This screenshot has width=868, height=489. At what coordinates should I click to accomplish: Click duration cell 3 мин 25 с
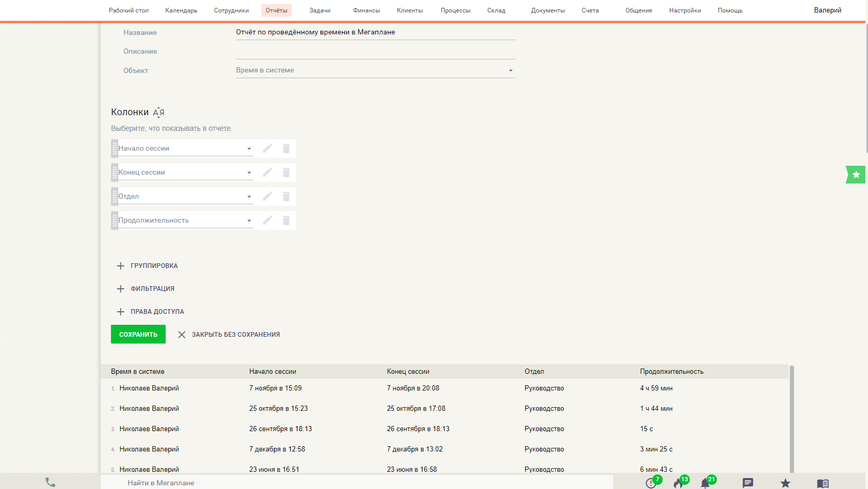tap(656, 449)
